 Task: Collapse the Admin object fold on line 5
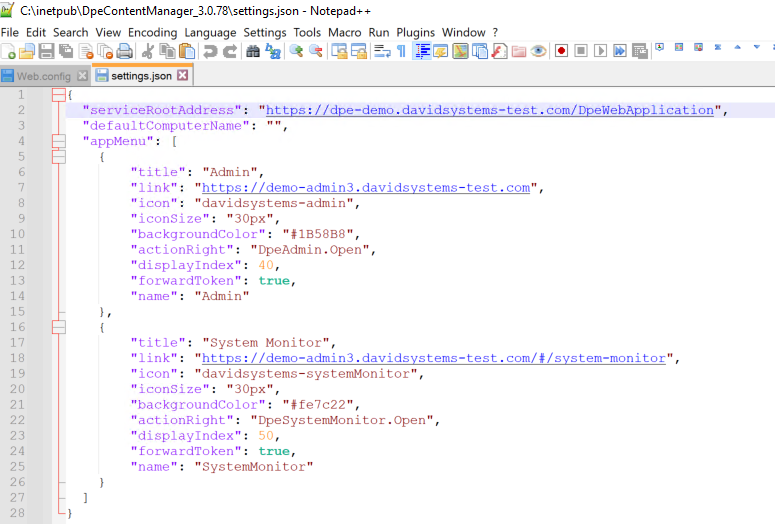point(58,157)
